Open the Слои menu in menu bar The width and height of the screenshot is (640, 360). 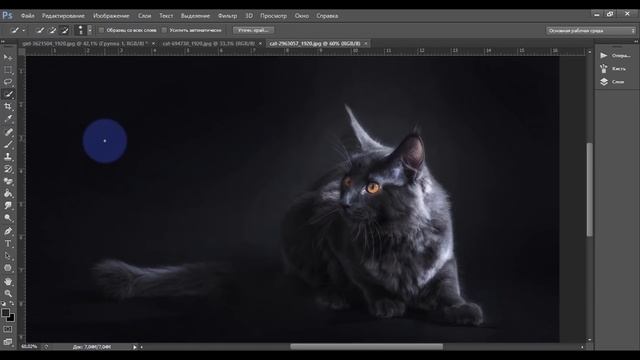click(144, 16)
